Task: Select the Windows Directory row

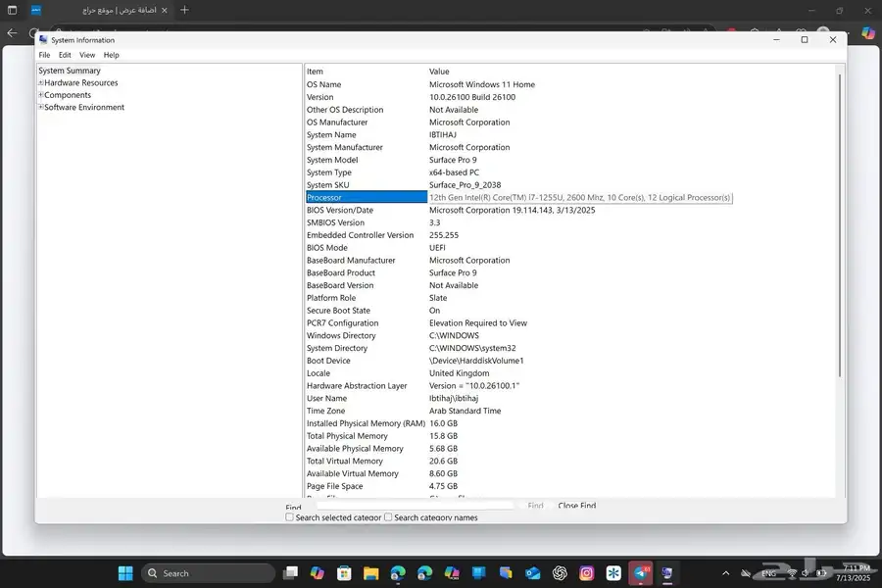Action: pos(569,335)
